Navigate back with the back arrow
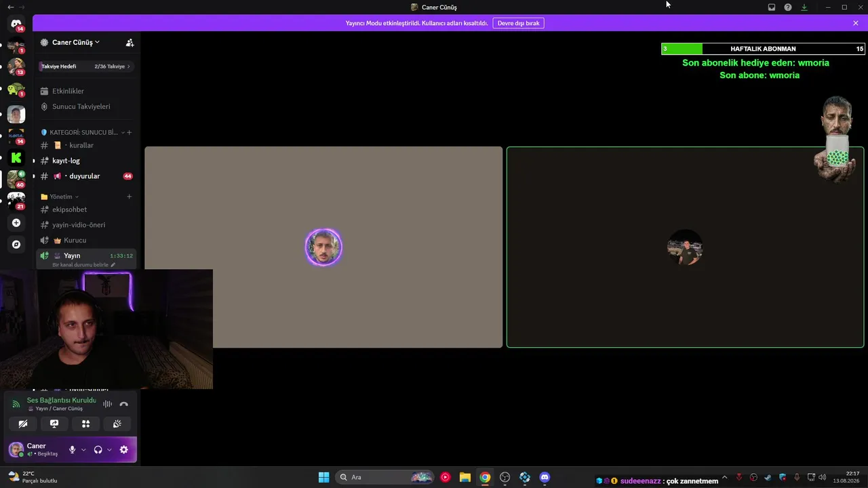Image resolution: width=868 pixels, height=488 pixels. point(10,7)
